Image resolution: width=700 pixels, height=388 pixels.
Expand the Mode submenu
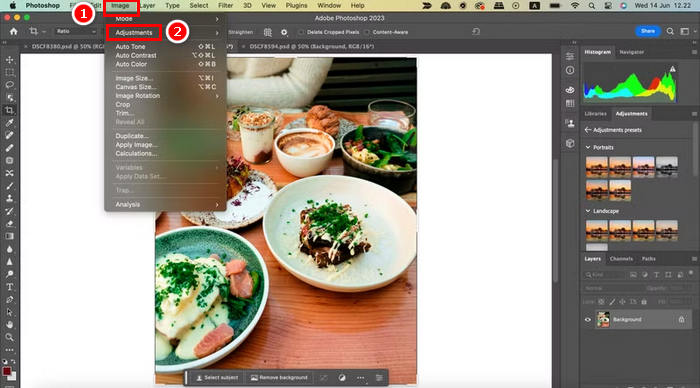(166, 19)
